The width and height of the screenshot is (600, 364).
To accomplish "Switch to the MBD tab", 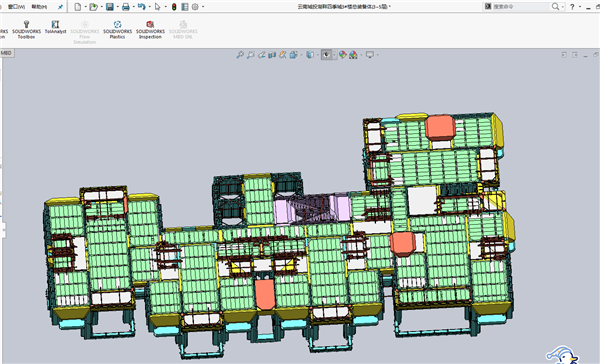I will [x=7, y=53].
